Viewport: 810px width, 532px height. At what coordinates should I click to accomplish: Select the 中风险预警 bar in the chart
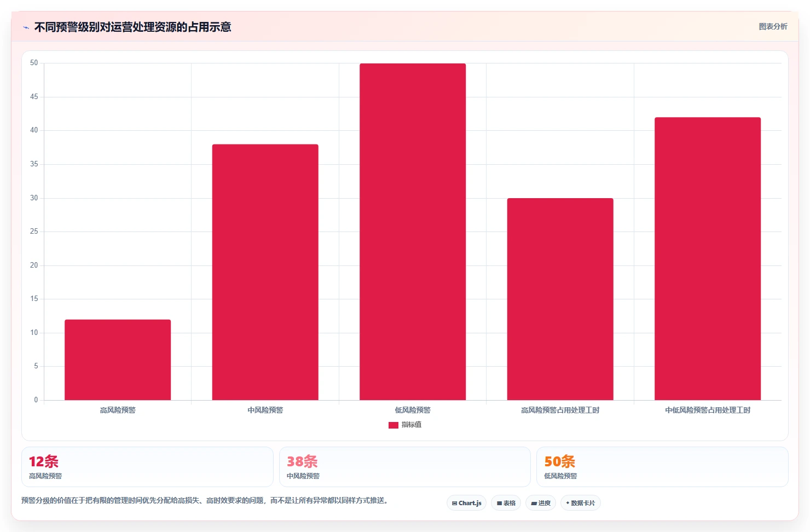tap(265, 272)
